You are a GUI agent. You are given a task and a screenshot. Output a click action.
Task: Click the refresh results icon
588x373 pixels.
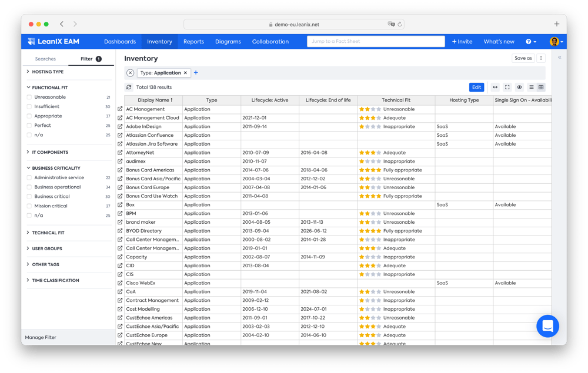pos(129,87)
